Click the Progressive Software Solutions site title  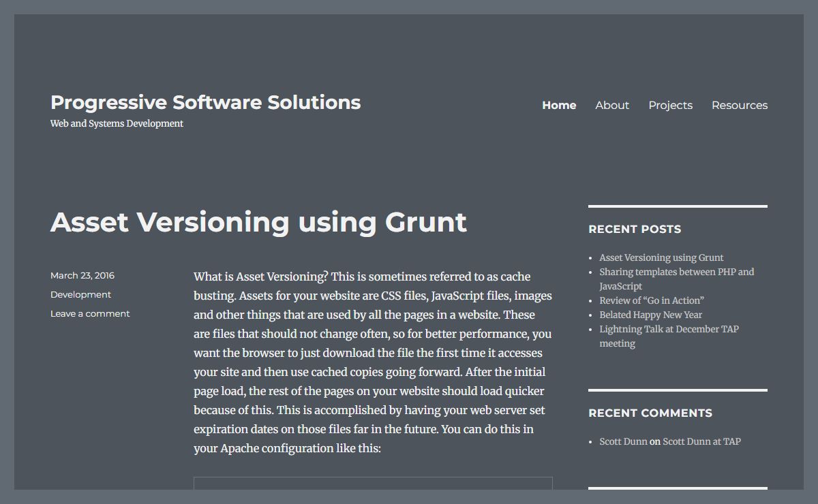205,102
